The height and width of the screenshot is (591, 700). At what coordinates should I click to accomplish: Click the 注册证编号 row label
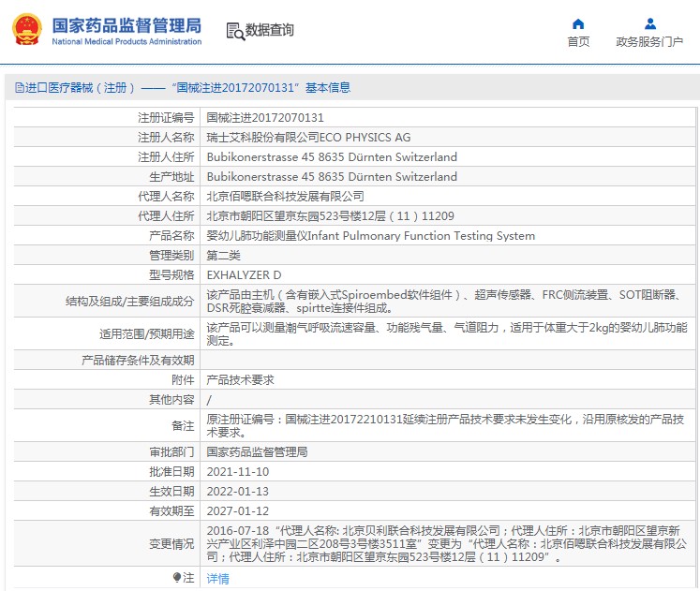[x=166, y=118]
